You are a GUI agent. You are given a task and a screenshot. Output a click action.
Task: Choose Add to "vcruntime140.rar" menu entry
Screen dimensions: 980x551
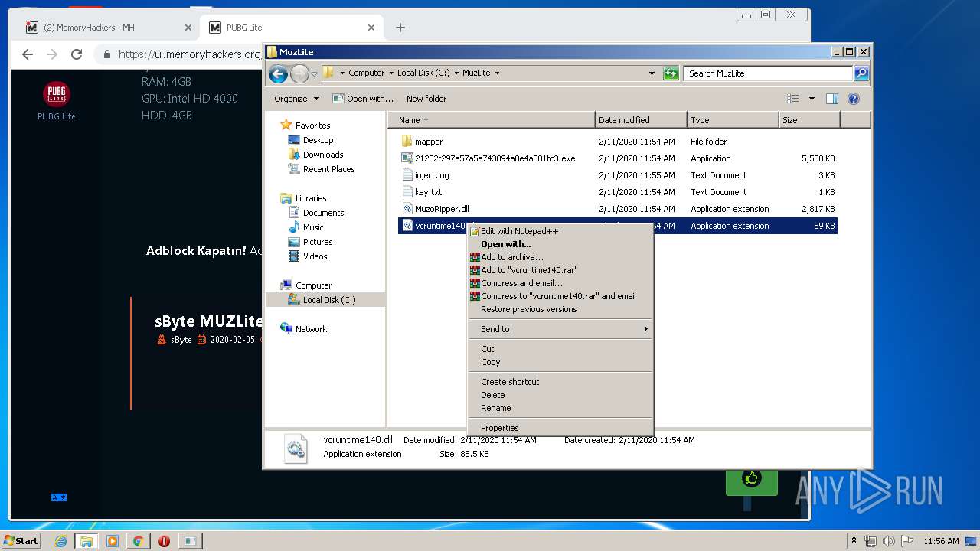[x=560, y=270]
